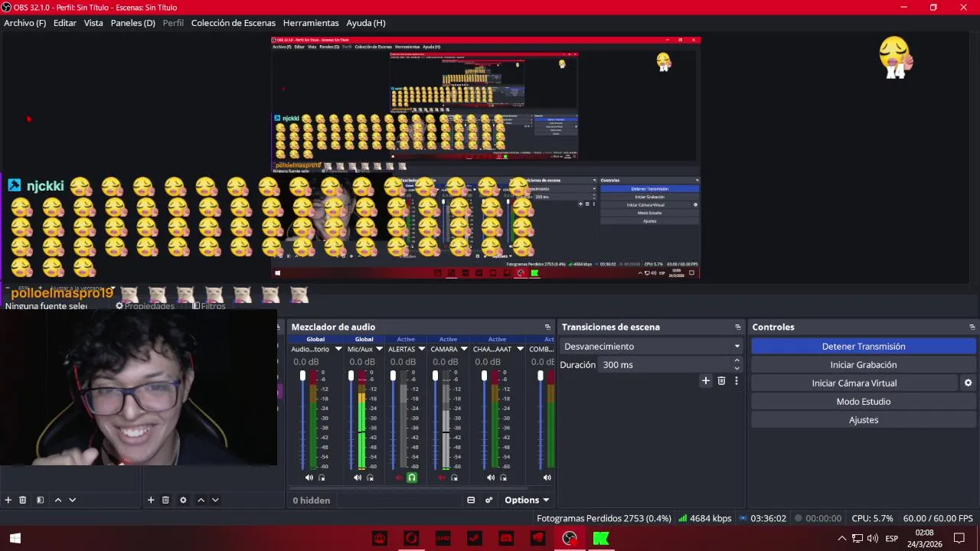980x551 pixels.
Task: Click Modo Estudio button
Action: (864, 402)
